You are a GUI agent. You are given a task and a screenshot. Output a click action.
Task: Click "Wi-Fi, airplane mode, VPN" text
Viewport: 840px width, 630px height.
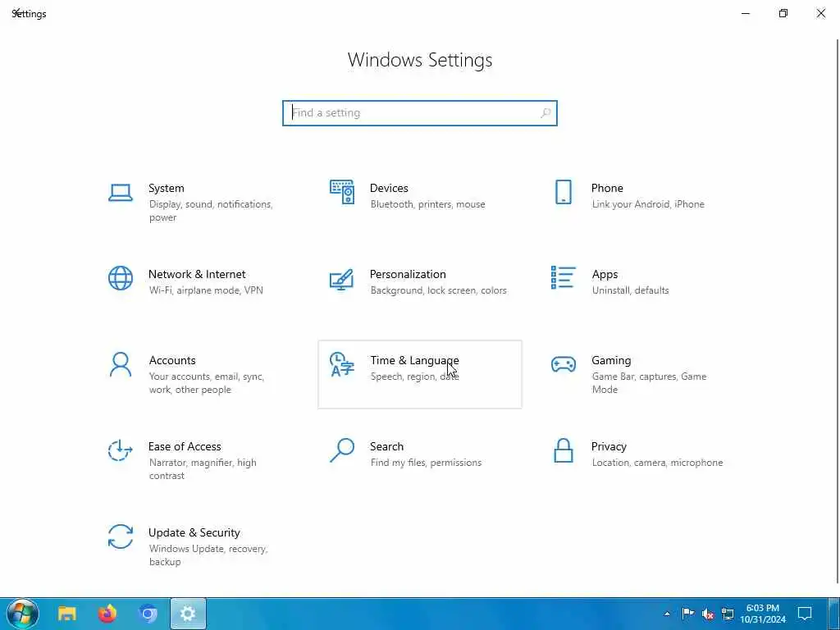point(206,290)
